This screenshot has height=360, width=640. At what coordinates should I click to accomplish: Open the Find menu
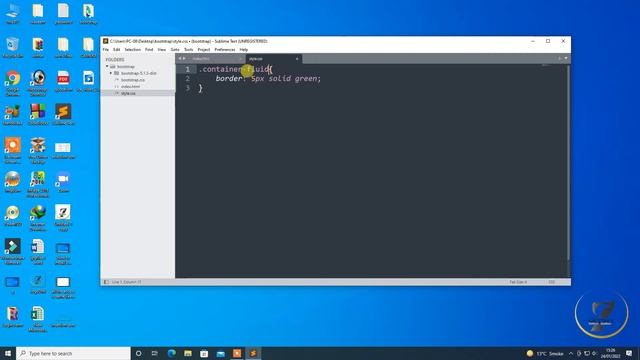click(x=149, y=49)
